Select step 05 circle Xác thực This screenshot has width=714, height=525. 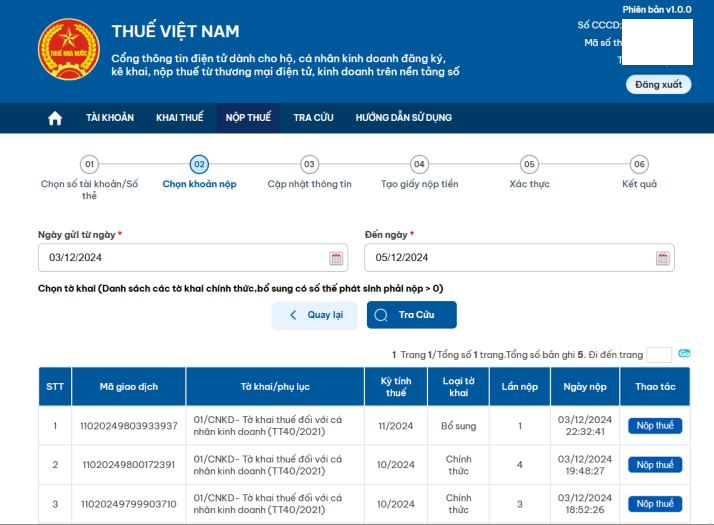click(529, 164)
